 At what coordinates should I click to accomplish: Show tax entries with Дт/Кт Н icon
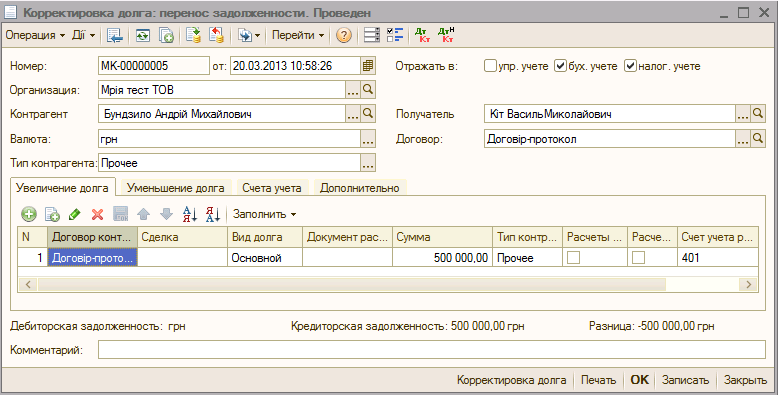click(x=446, y=35)
